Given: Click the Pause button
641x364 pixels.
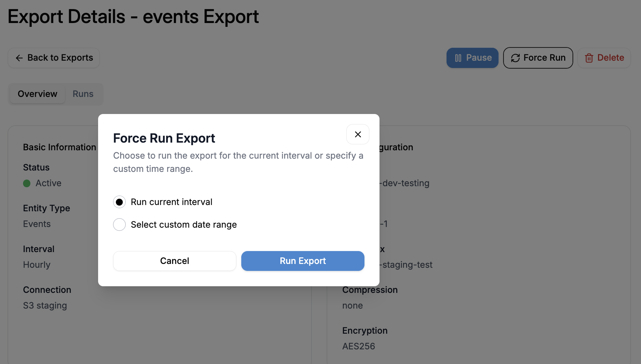Looking at the screenshot, I should [472, 58].
